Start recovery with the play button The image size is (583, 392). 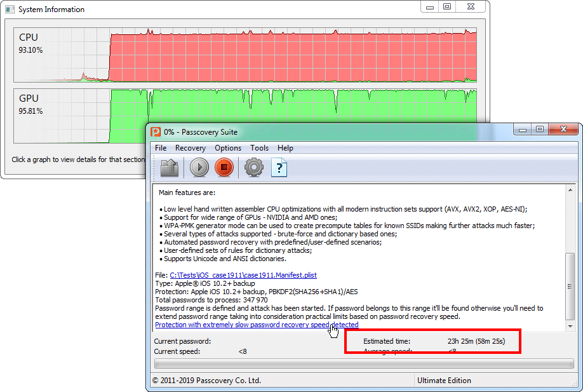pyautogui.click(x=199, y=167)
